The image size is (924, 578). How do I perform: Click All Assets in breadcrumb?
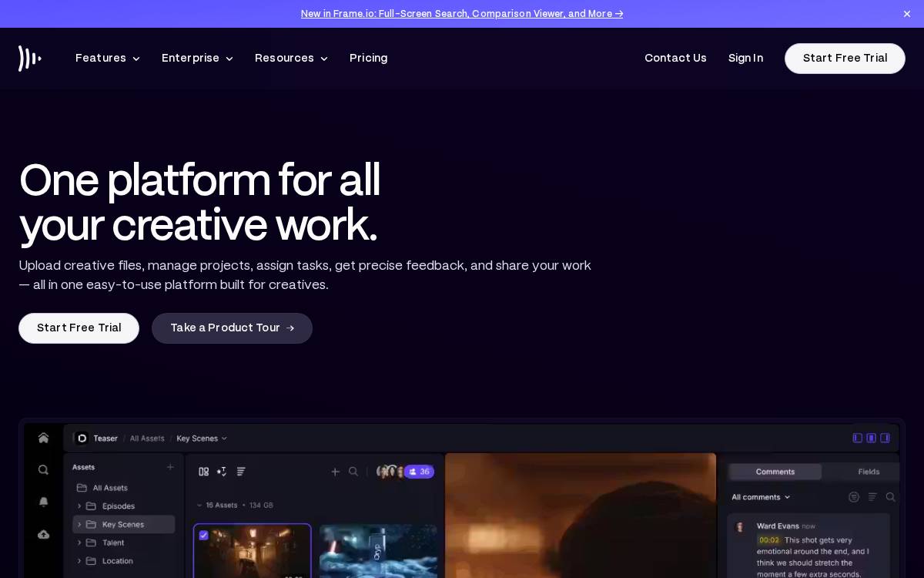click(x=147, y=439)
